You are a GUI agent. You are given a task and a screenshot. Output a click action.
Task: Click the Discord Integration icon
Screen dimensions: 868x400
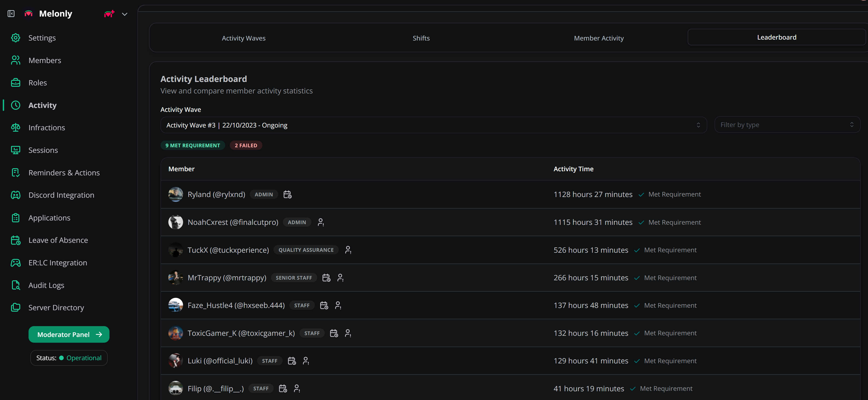pyautogui.click(x=15, y=195)
